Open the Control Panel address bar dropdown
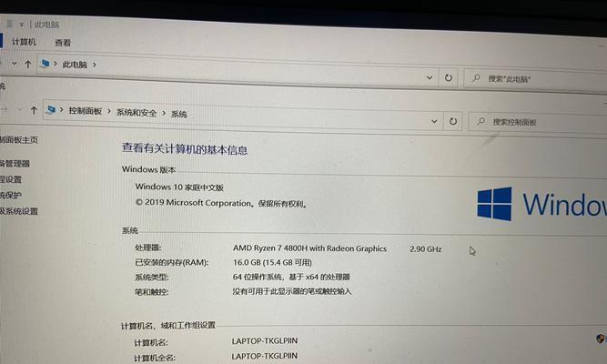This screenshot has width=607, height=364. (434, 121)
